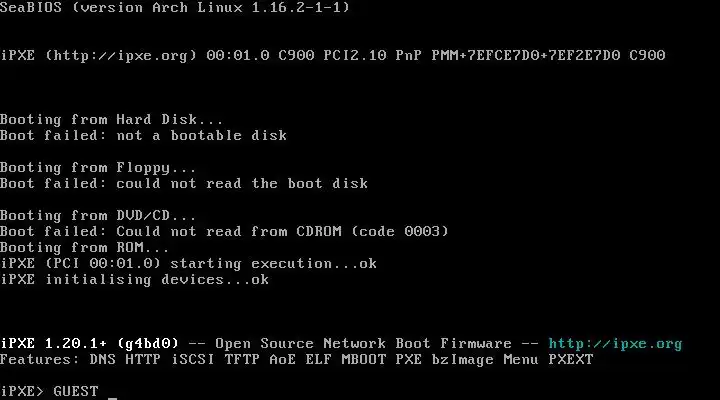Click the iPXE> command prompt
720x400 pixels.
tap(22, 391)
